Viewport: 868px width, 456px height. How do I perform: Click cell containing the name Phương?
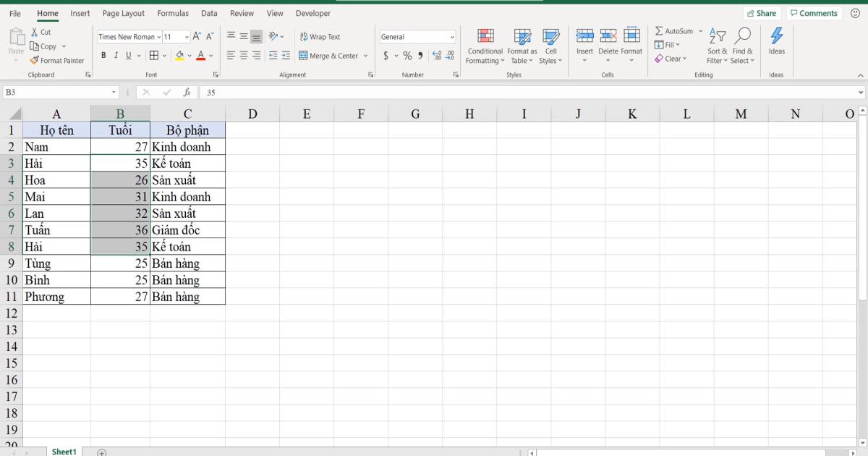click(x=57, y=296)
